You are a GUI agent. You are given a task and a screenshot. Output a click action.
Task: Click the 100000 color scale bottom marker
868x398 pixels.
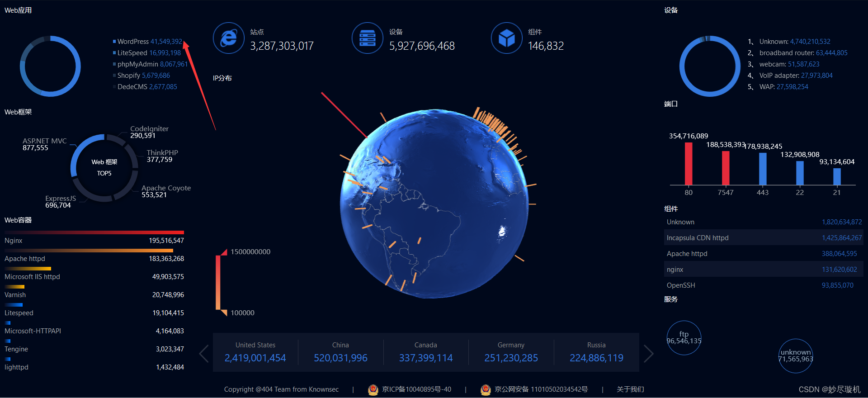pyautogui.click(x=224, y=313)
